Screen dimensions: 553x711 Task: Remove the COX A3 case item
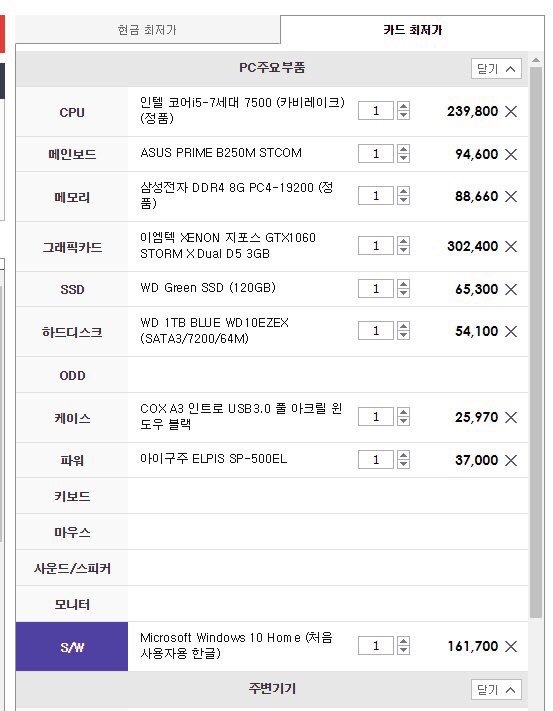511,418
